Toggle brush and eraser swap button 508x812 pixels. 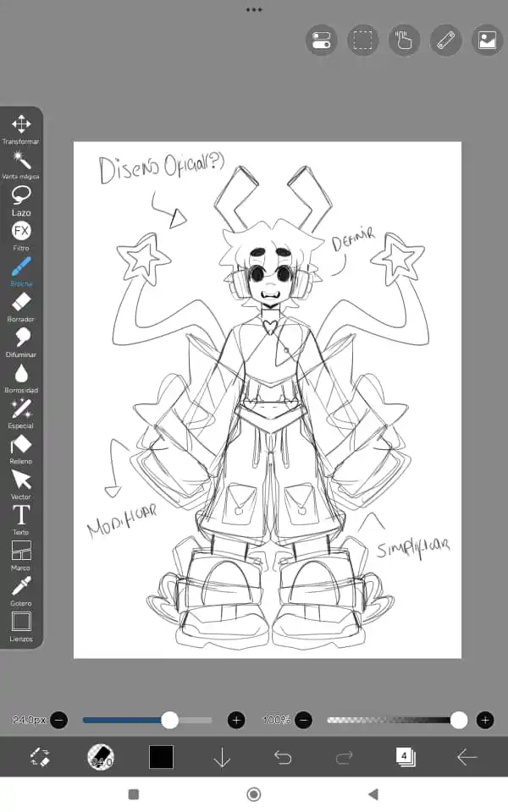[x=40, y=757]
